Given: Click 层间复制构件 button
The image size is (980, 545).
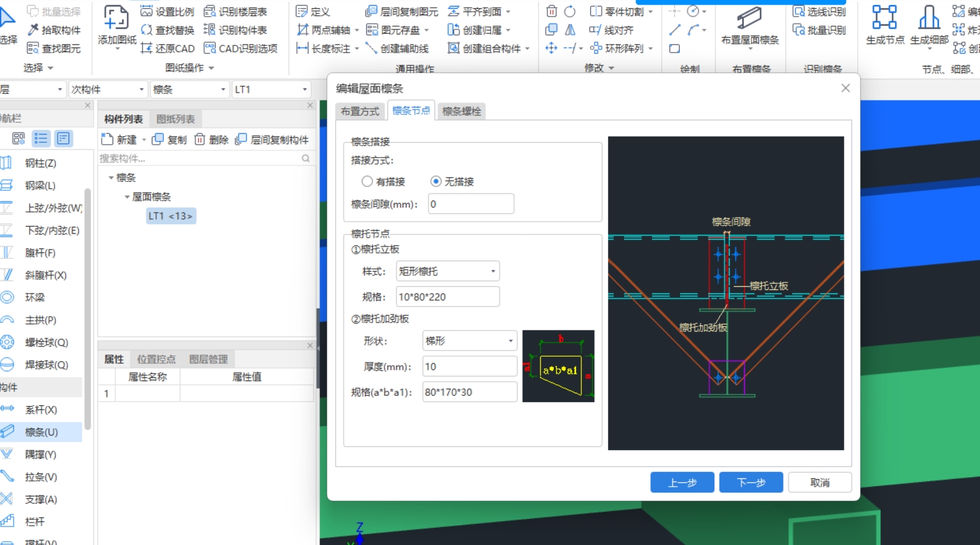Looking at the screenshot, I should point(272,140).
